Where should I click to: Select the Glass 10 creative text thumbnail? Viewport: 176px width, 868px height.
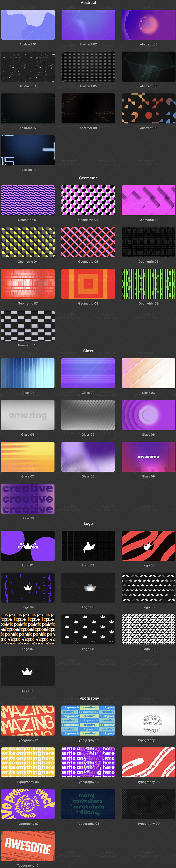pyautogui.click(x=28, y=498)
